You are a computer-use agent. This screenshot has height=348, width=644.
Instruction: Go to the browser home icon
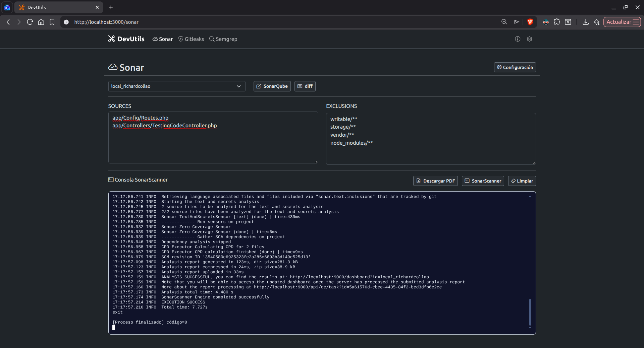[x=41, y=22]
